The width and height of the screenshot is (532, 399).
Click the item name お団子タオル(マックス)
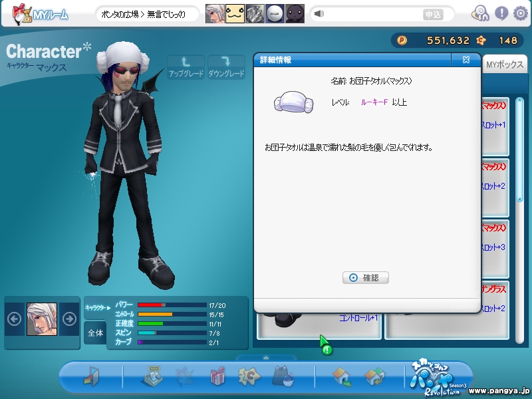click(380, 80)
